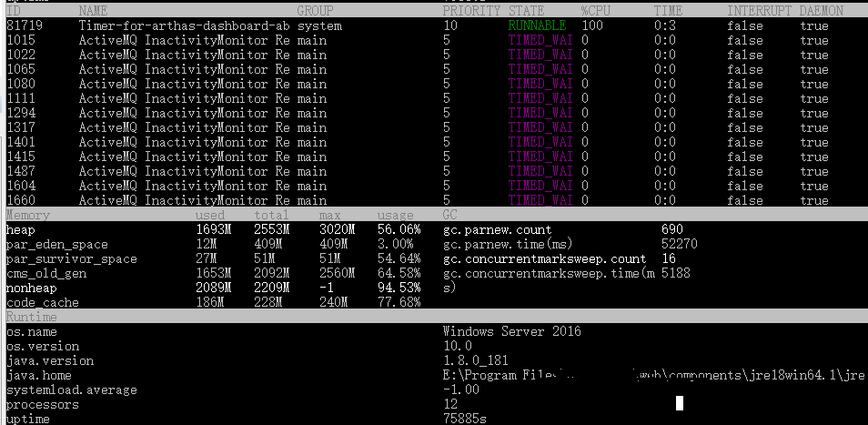Image resolution: width=868 pixels, height=425 pixels.
Task: Click the systemload.average label
Action: 71,390
